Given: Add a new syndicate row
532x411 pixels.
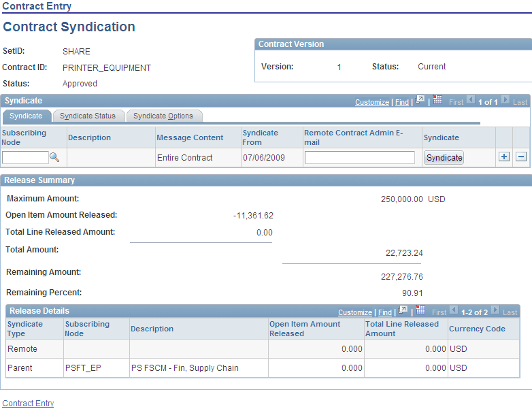Looking at the screenshot, I should tap(504, 157).
